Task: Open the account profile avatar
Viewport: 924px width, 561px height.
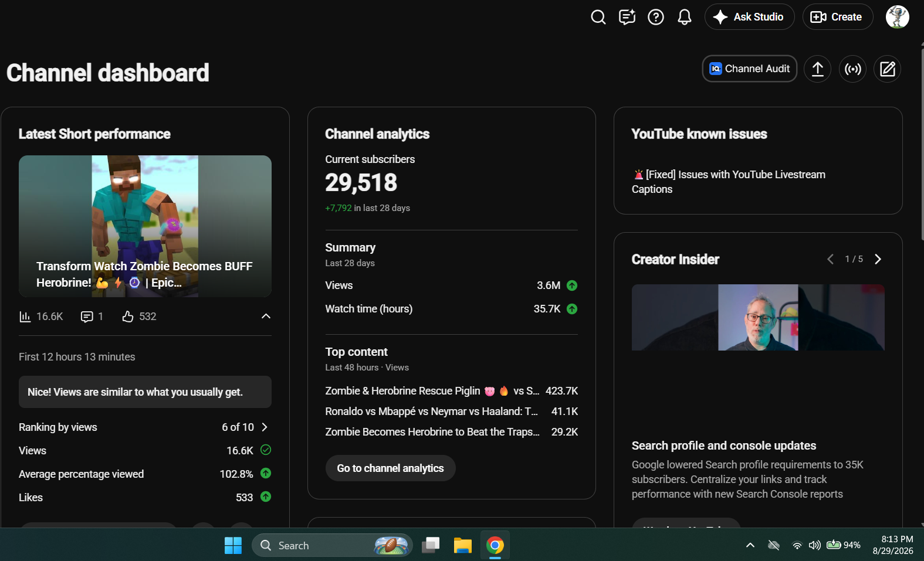Action: (897, 17)
